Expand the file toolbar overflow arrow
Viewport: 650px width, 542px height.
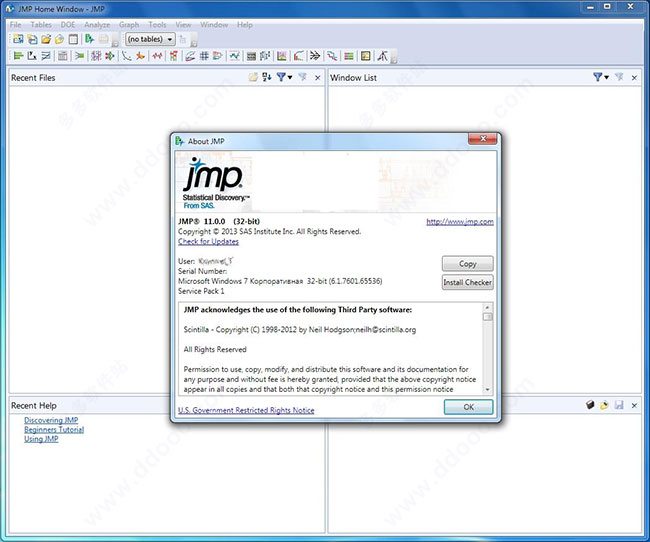115,44
